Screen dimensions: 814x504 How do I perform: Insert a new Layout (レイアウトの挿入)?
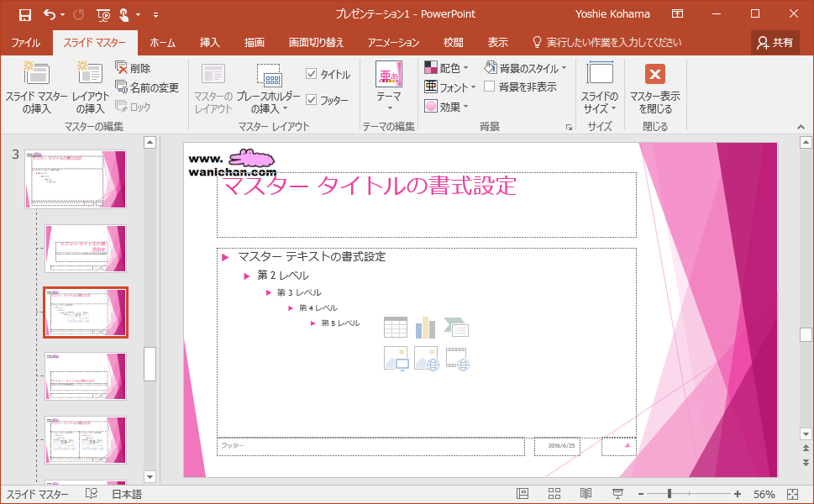pos(91,87)
